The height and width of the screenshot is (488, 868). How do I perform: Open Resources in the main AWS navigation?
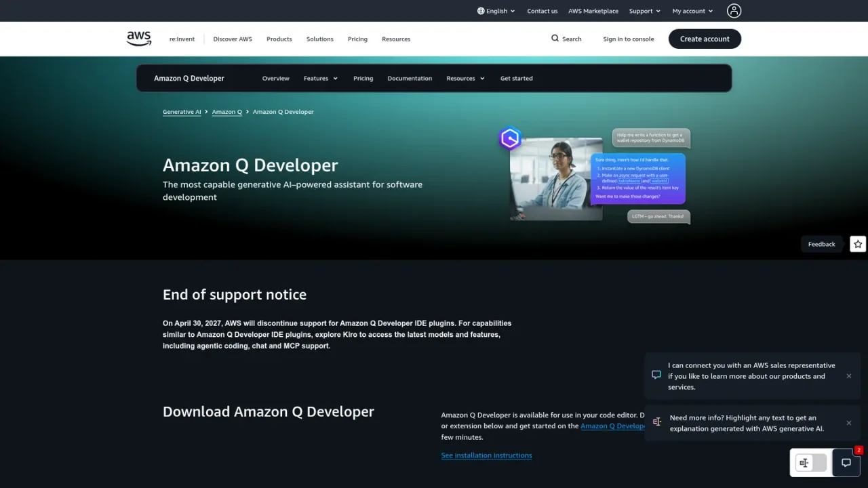[x=396, y=39]
